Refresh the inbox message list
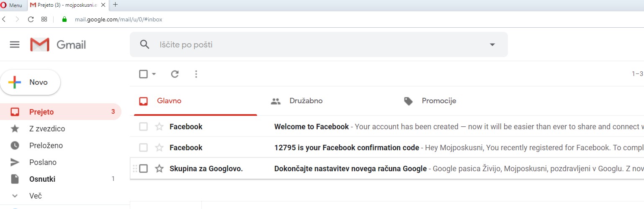The width and height of the screenshot is (644, 209). click(175, 74)
